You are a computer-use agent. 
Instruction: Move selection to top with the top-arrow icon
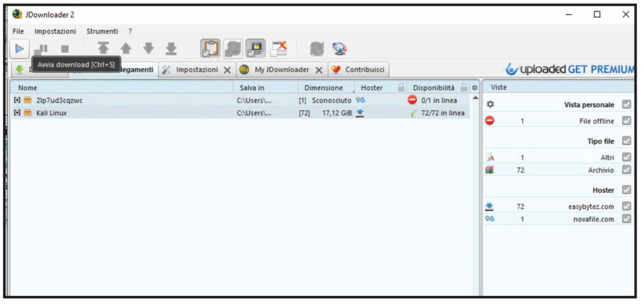click(x=103, y=49)
